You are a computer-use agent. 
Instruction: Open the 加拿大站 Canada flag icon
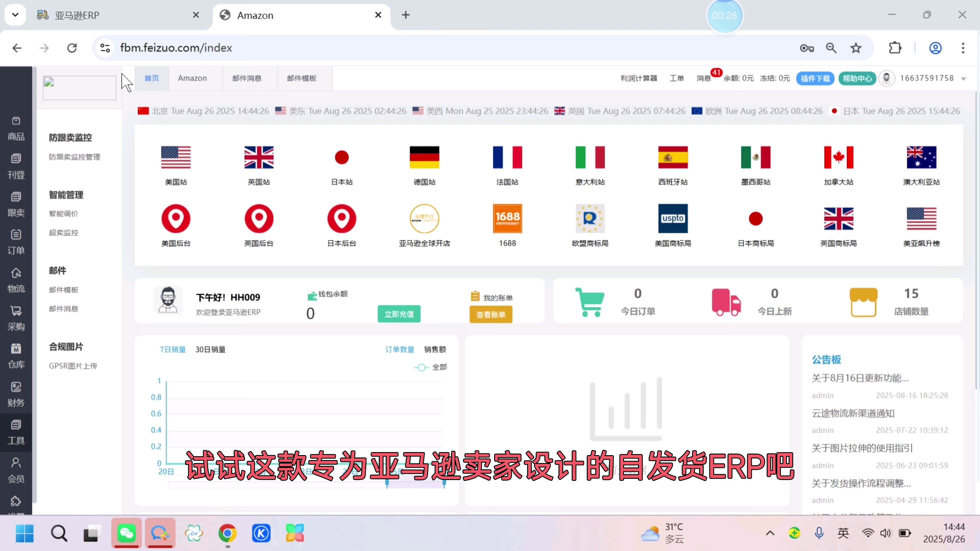click(x=838, y=157)
